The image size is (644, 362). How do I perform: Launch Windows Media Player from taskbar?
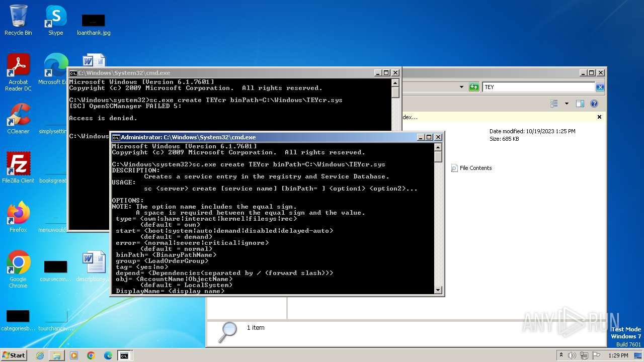pyautogui.click(x=74, y=355)
